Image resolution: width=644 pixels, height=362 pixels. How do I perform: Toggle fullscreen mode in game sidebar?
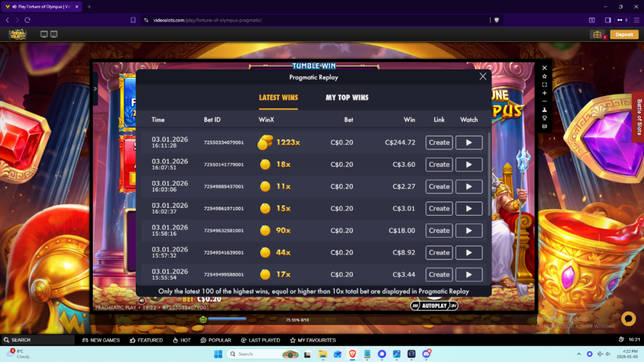(x=544, y=84)
